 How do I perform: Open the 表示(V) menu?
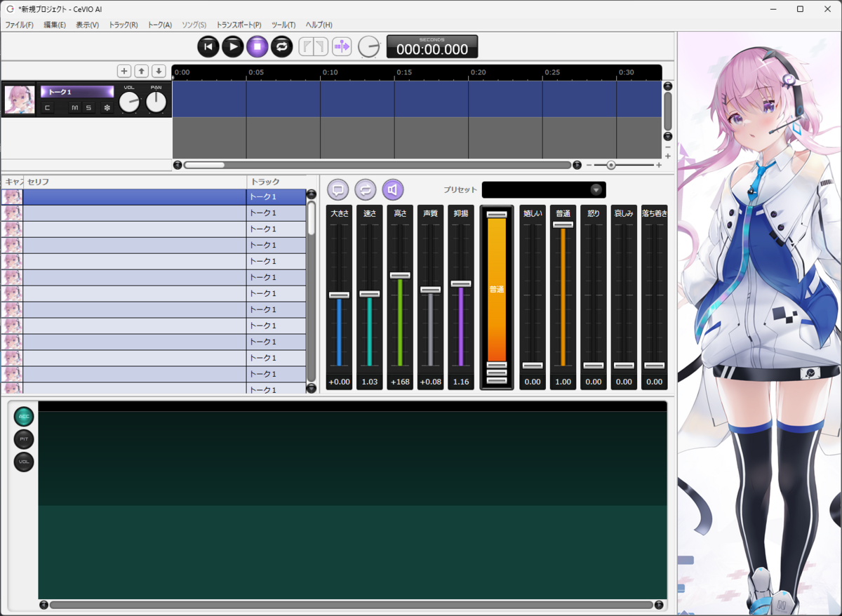pos(88,25)
